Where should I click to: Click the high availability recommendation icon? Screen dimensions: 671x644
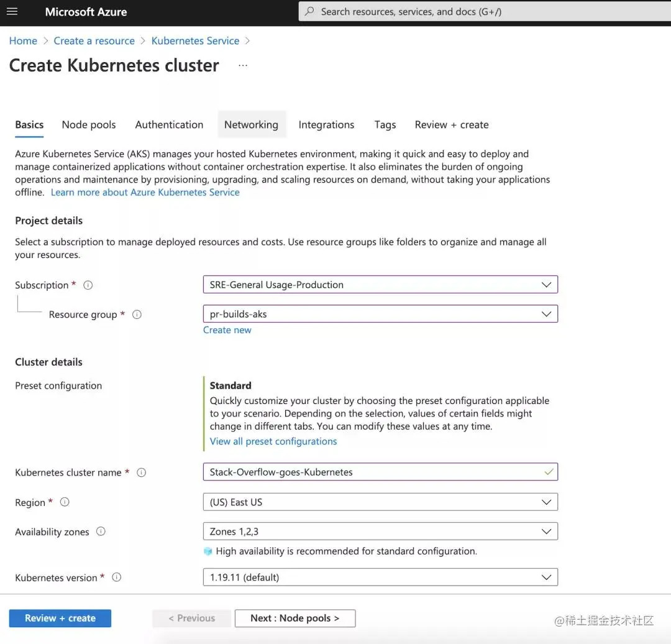tap(208, 551)
